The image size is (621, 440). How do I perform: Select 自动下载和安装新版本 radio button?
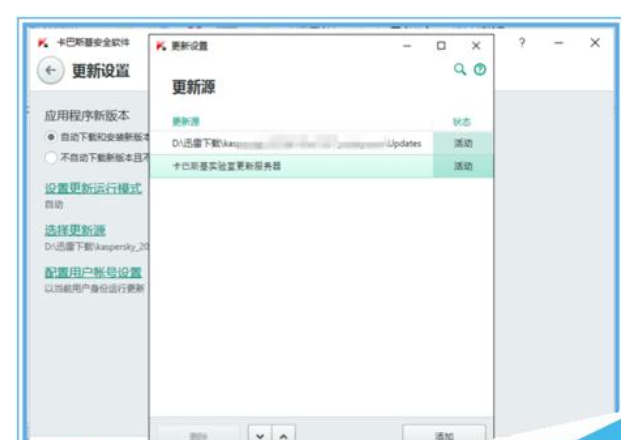click(x=51, y=137)
